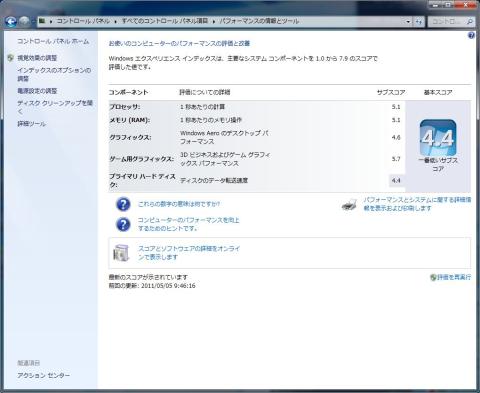This screenshot has width=480, height=393.
Task: Click the 基本スコア column header
Action: click(x=438, y=92)
